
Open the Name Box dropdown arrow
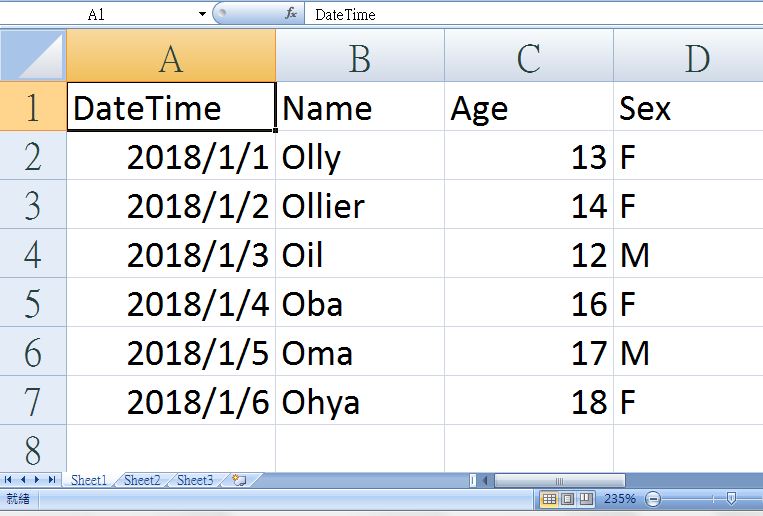202,14
